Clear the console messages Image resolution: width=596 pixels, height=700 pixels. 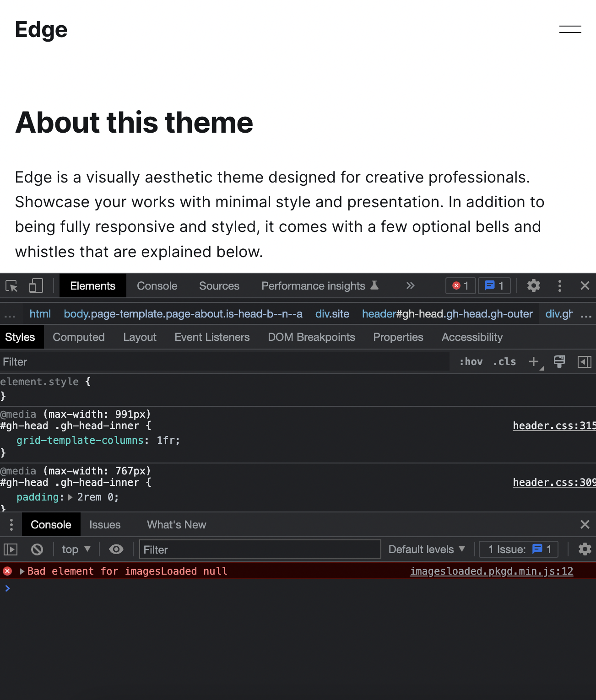pyautogui.click(x=37, y=549)
